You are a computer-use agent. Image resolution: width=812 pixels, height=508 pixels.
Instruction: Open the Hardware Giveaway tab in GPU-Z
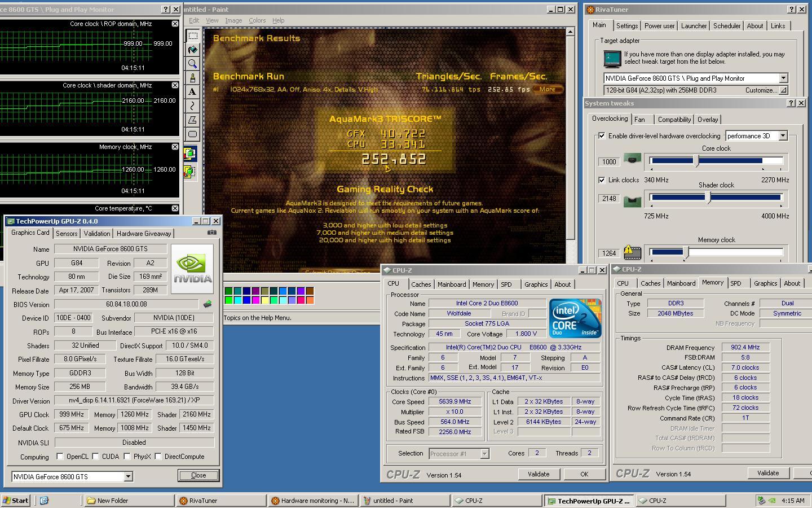tap(144, 233)
